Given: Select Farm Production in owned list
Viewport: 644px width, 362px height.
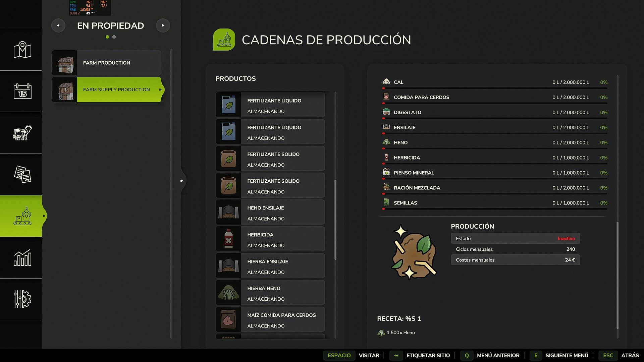Looking at the screenshot, I should 107,63.
